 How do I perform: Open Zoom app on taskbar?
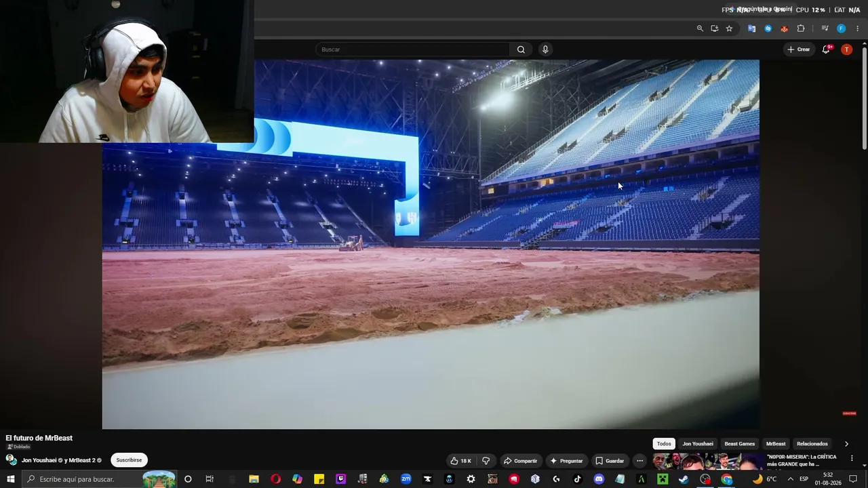pos(406,479)
